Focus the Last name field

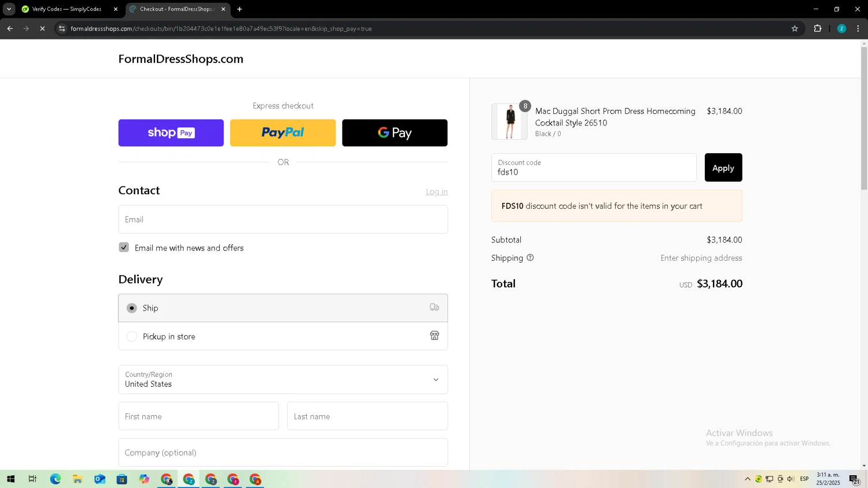367,416
